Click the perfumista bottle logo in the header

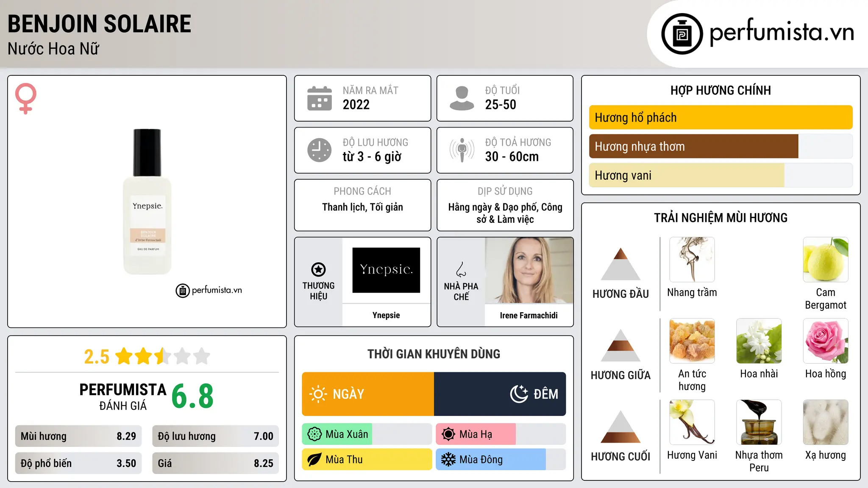pyautogui.click(x=682, y=34)
